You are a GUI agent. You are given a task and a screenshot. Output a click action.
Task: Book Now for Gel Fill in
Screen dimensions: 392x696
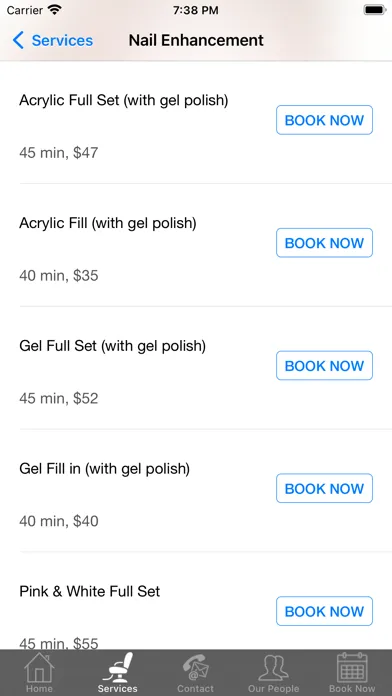point(325,488)
